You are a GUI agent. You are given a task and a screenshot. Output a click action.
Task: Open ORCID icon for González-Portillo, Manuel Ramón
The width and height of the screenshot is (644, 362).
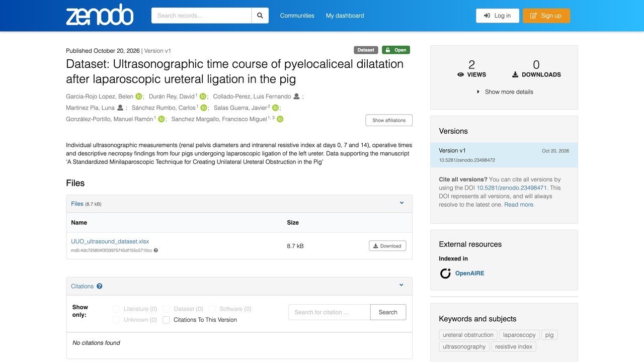(x=162, y=119)
